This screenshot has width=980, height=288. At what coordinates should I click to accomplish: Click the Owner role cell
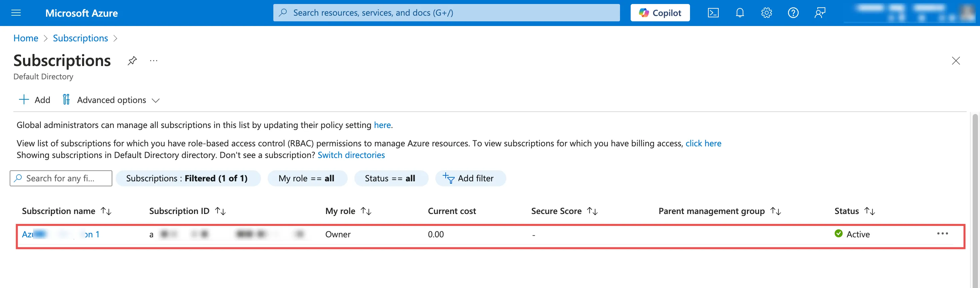(338, 234)
